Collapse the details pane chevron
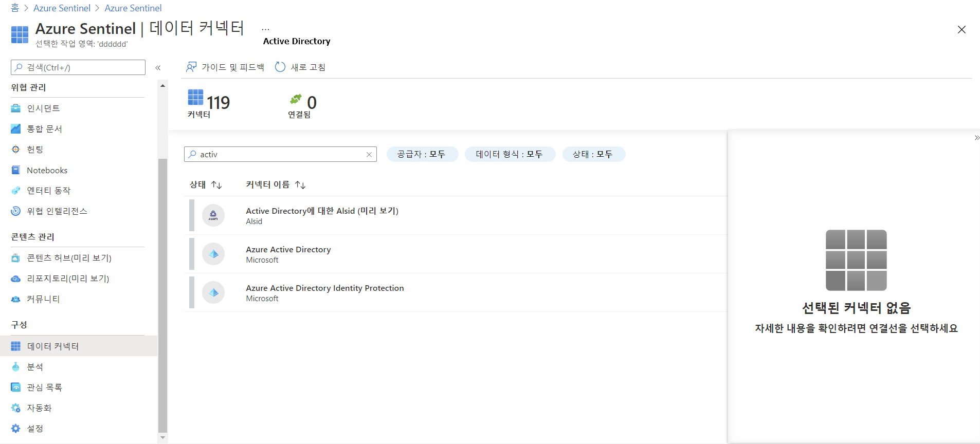980x444 pixels. coord(976,138)
